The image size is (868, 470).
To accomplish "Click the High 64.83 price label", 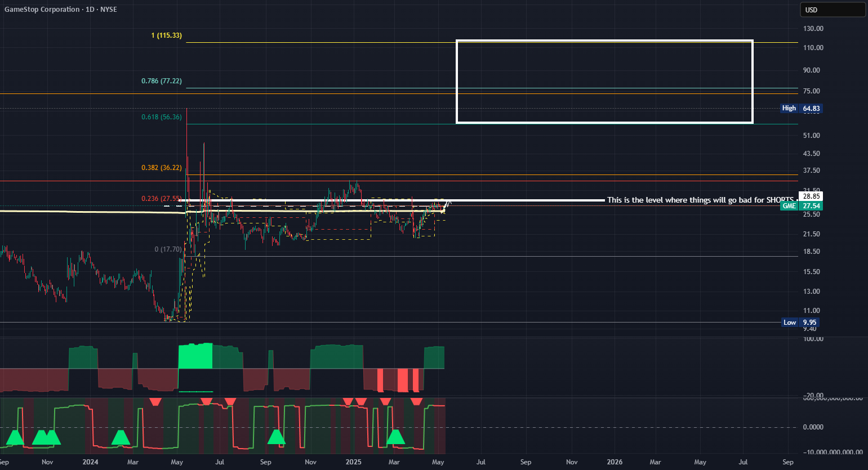I will coord(802,108).
